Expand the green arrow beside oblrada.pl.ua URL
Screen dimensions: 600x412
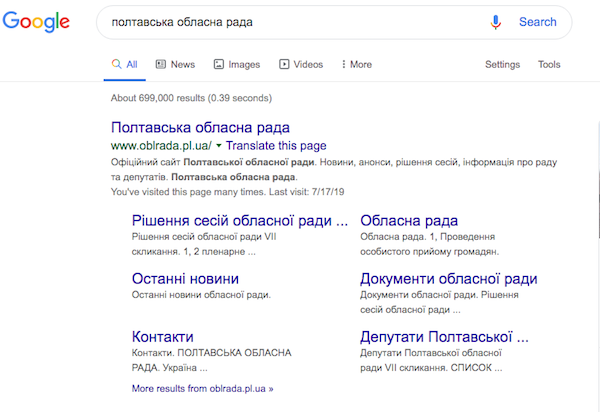(218, 146)
